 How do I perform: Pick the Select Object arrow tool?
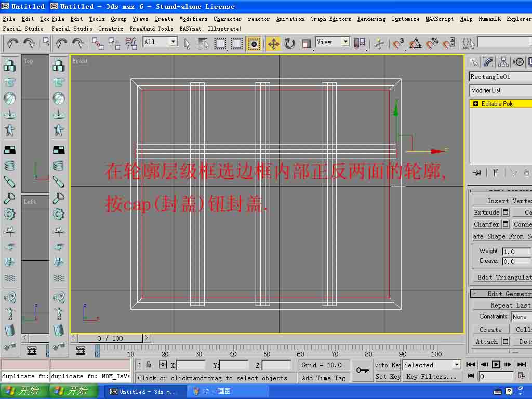[x=187, y=44]
